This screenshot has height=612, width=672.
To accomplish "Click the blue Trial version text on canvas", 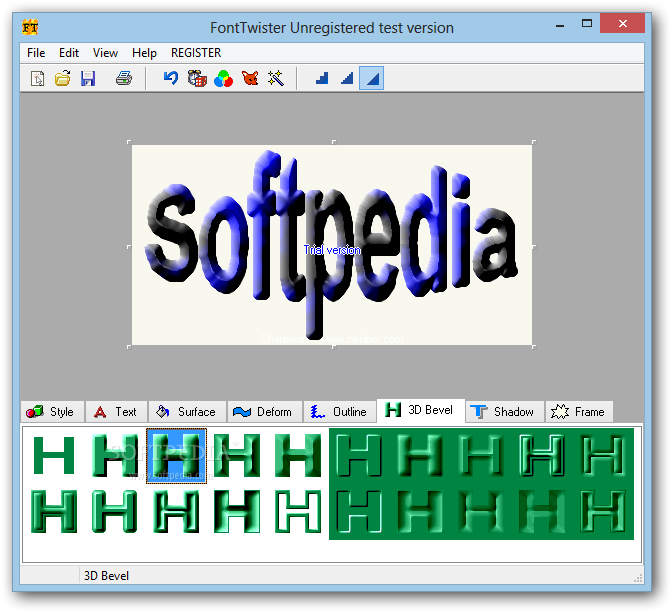I will (x=332, y=250).
